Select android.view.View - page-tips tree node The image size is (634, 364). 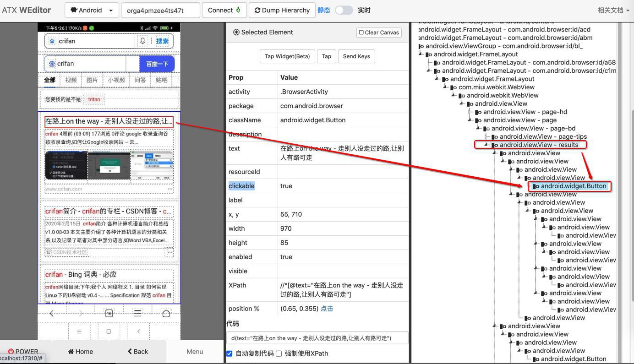(x=543, y=136)
